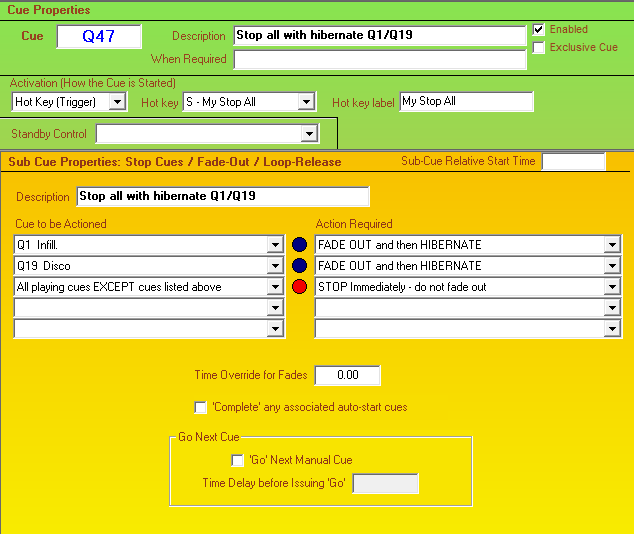Expand the Q1 Infill cue dropdown

[x=275, y=245]
